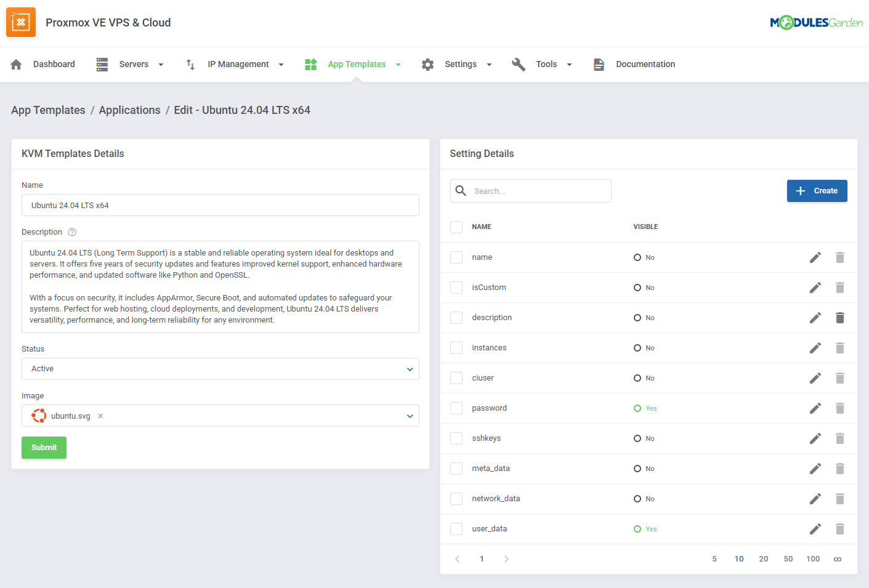The height and width of the screenshot is (588, 869).
Task: Click the Create button
Action: pos(817,191)
